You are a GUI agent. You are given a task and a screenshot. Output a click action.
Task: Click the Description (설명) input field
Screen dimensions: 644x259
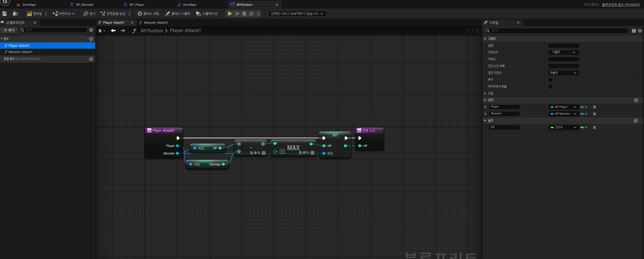[564, 46]
